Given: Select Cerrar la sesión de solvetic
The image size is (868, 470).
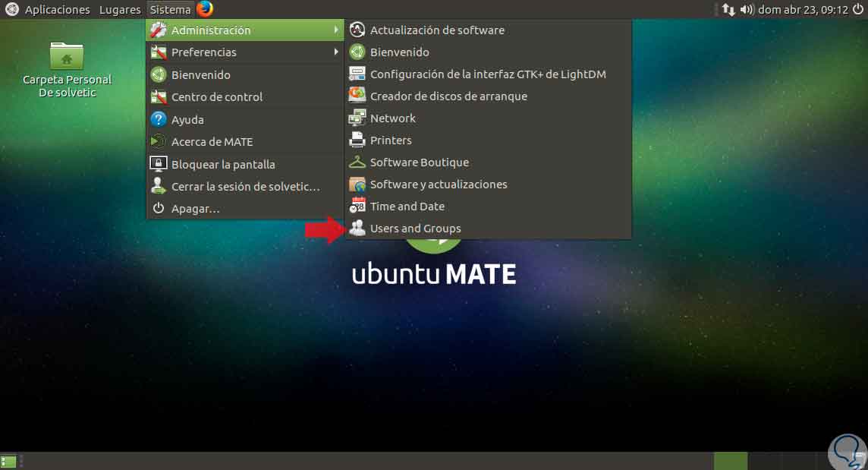Looking at the screenshot, I should (x=244, y=186).
